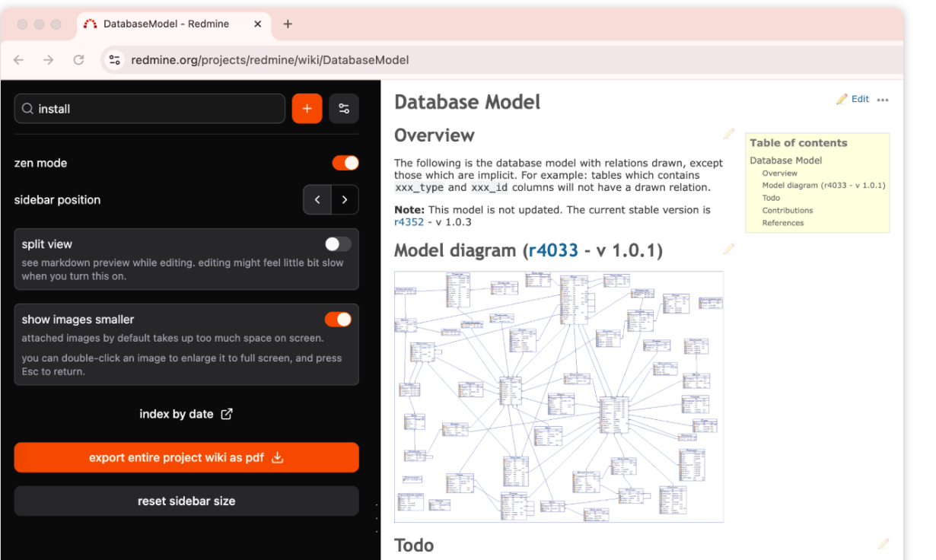Click the Database Model page heading
Image resolution: width=936 pixels, height=560 pixels.
pos(467,102)
